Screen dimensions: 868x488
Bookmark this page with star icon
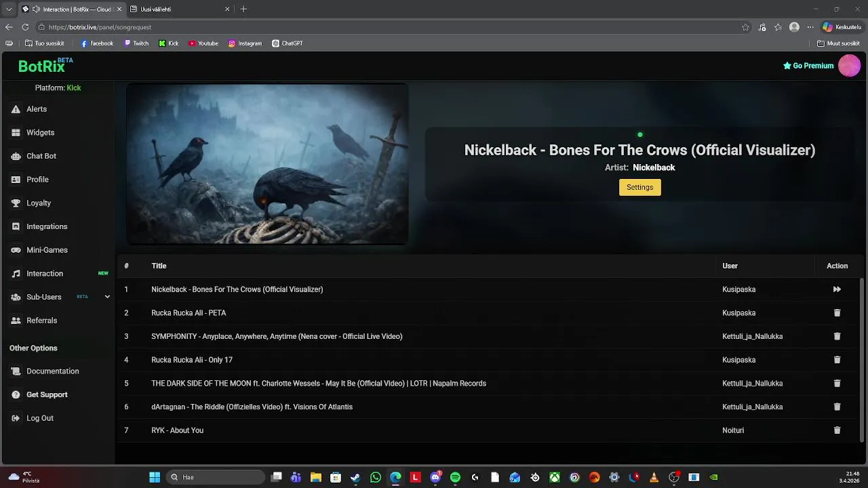tap(745, 27)
